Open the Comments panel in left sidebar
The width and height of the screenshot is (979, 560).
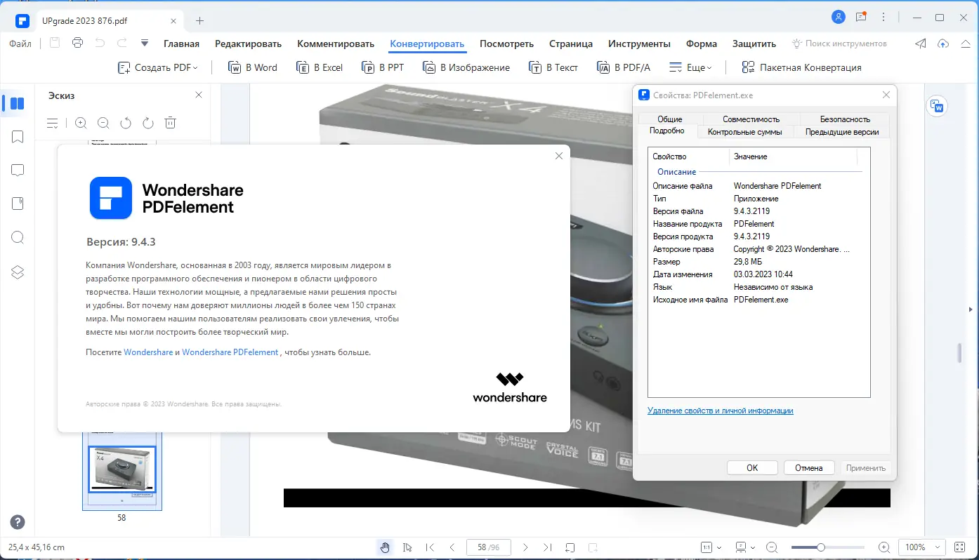(x=18, y=171)
